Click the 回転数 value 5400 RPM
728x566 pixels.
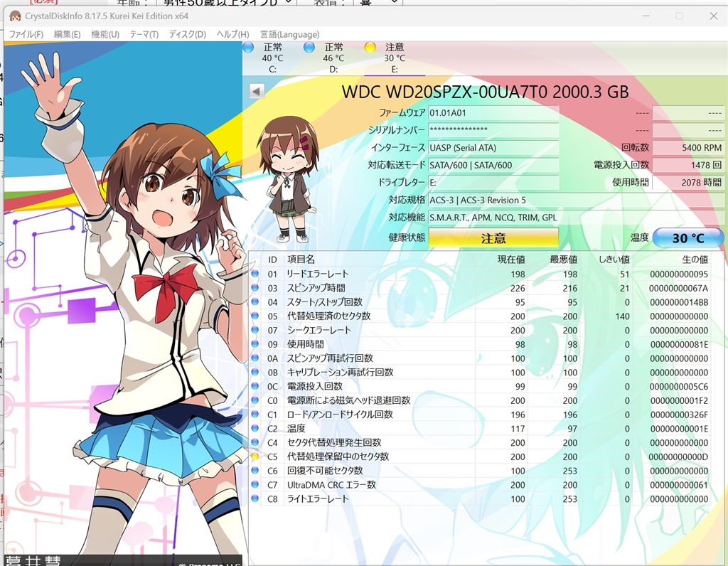(688, 148)
